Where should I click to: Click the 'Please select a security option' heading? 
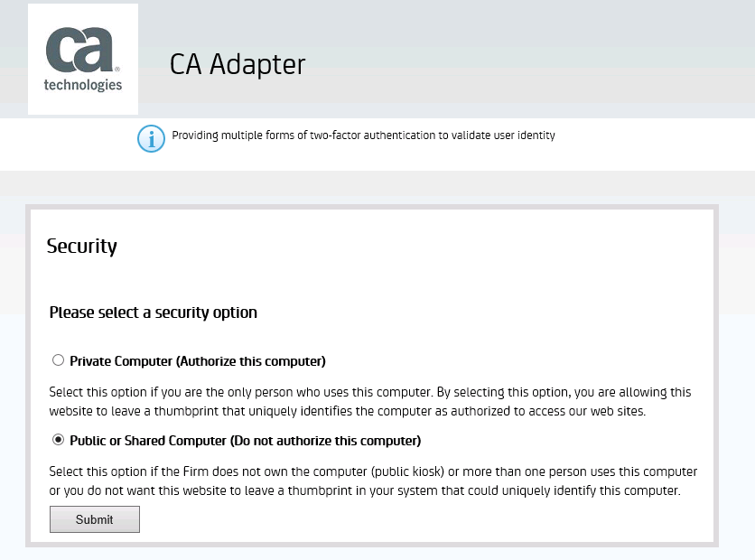point(154,313)
